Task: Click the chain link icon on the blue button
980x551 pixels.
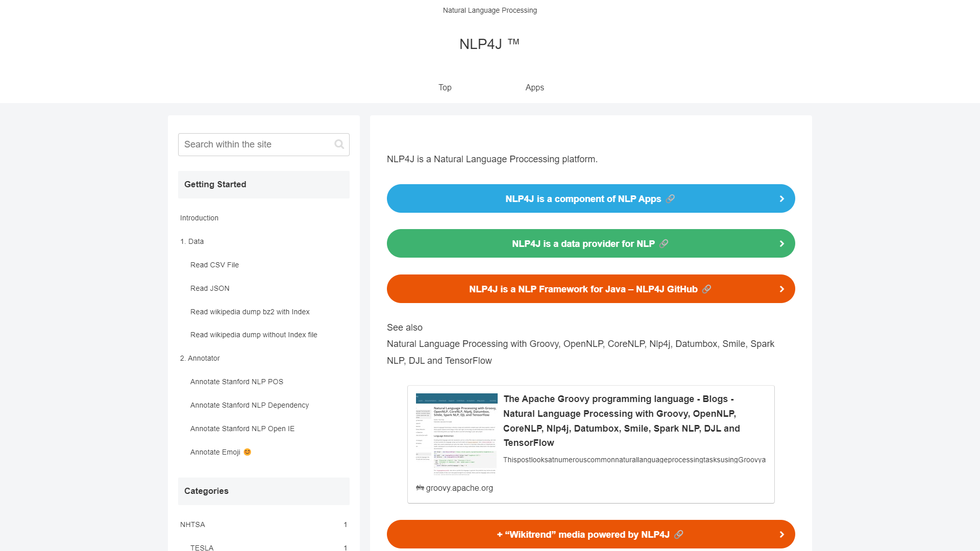Action: pyautogui.click(x=671, y=198)
